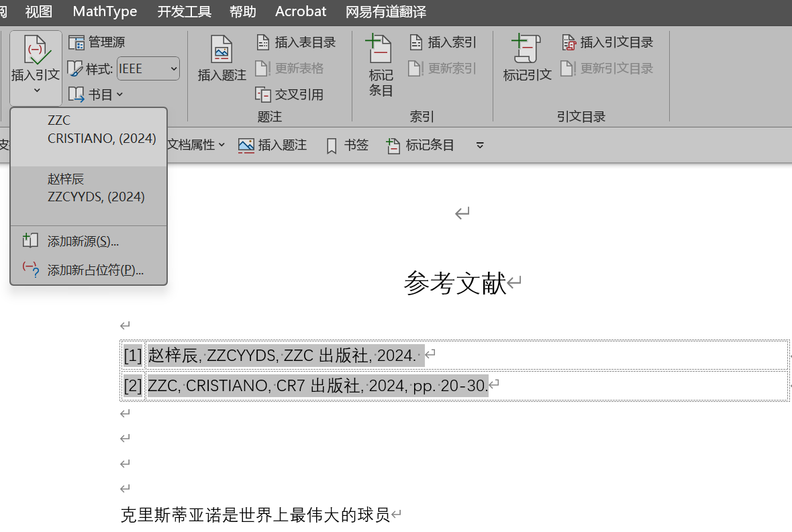Click Mark Entry (标记条目) in the Index (索引) group
This screenshot has height=532, width=792.
(381, 66)
